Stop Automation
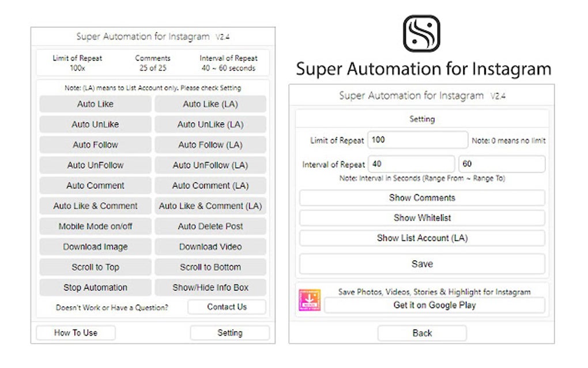The height and width of the screenshot is (368, 588). tap(95, 287)
